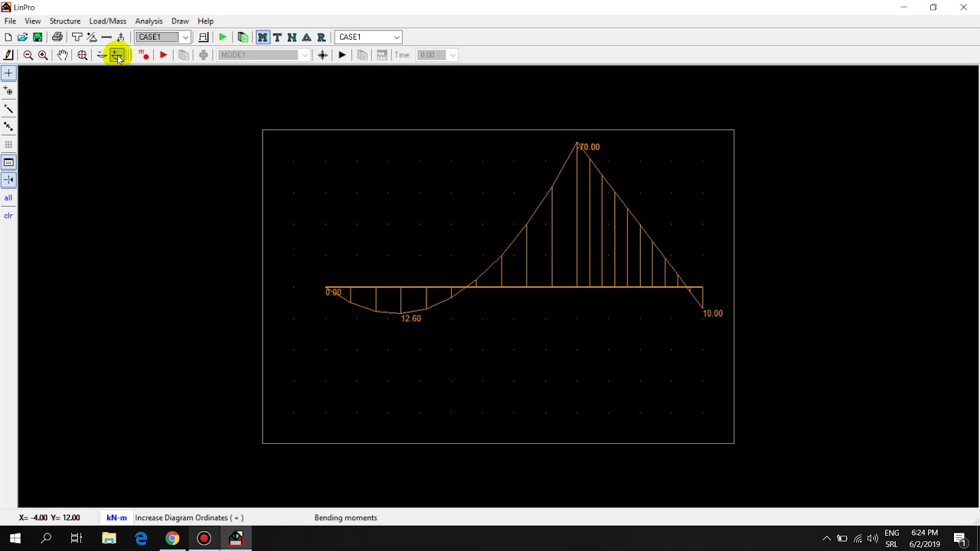Click the 10.00 moment value label
Screen dimensions: 980x551
point(713,314)
